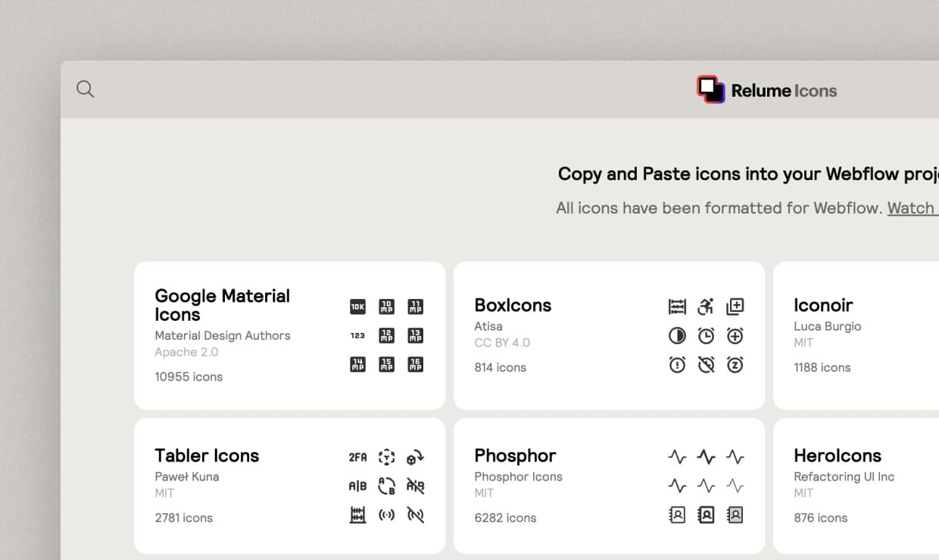
Task: Click the accessibility icon in BoxIcons preview
Action: tap(706, 306)
